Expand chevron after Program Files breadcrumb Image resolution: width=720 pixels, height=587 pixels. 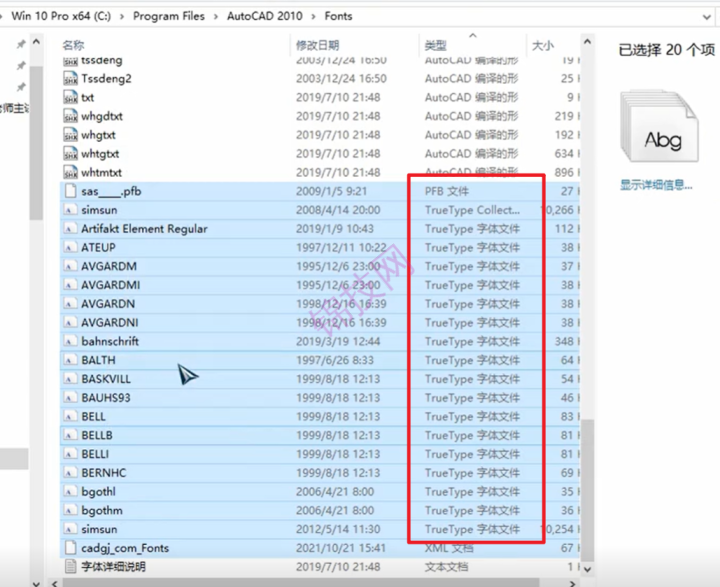[x=216, y=17]
